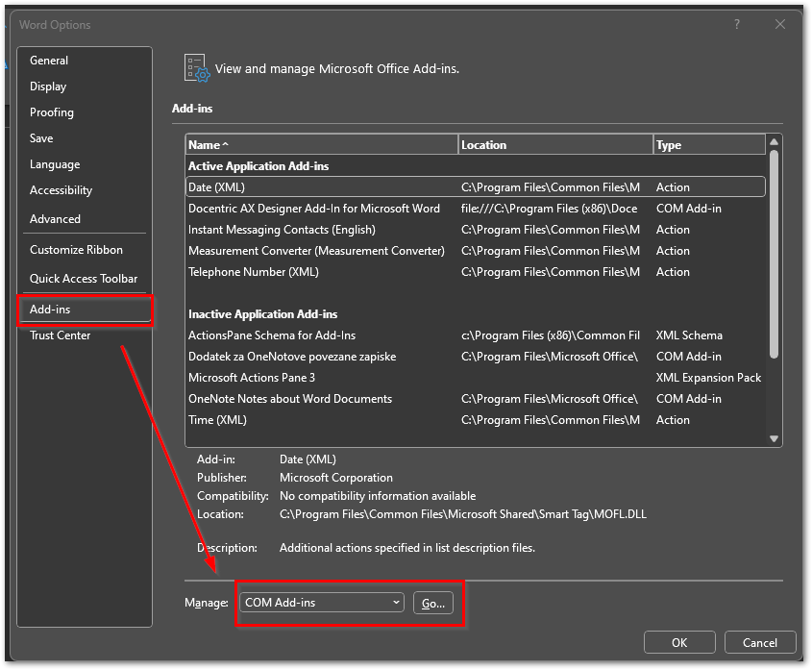Screen dimensions: 812x670
Task: Confirm with the OK button
Action: click(x=679, y=642)
